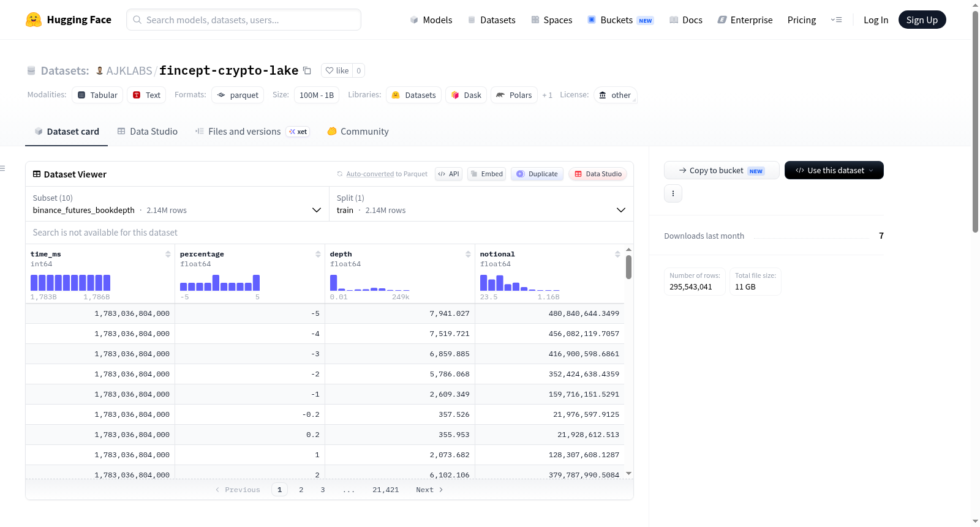980x527 pixels.
Task: Go to page 3 of results
Action: (323, 490)
